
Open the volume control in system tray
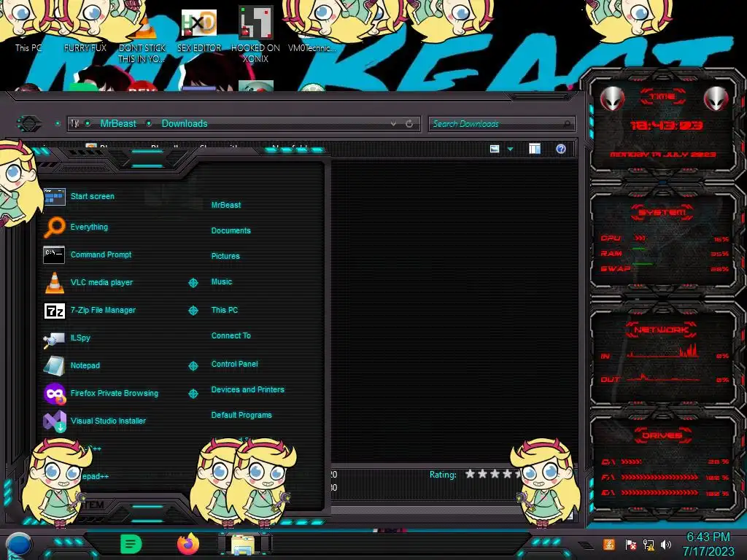coord(666,544)
